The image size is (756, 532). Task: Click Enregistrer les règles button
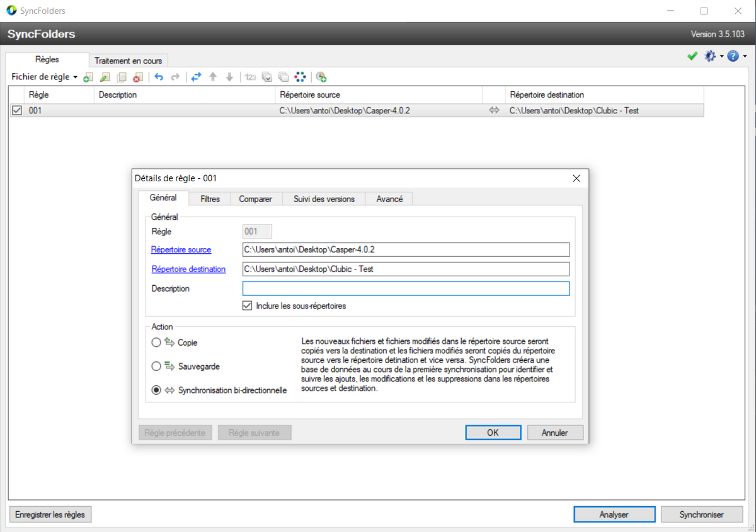click(50, 514)
